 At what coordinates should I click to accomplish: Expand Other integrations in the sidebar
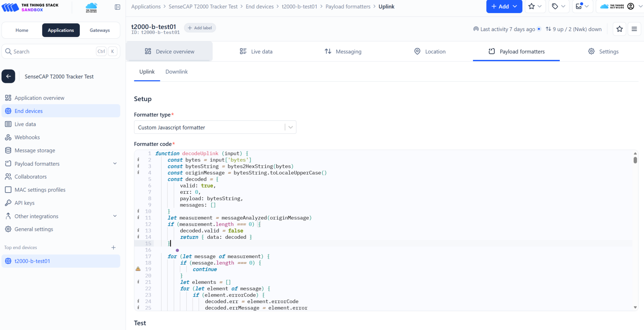[115, 216]
